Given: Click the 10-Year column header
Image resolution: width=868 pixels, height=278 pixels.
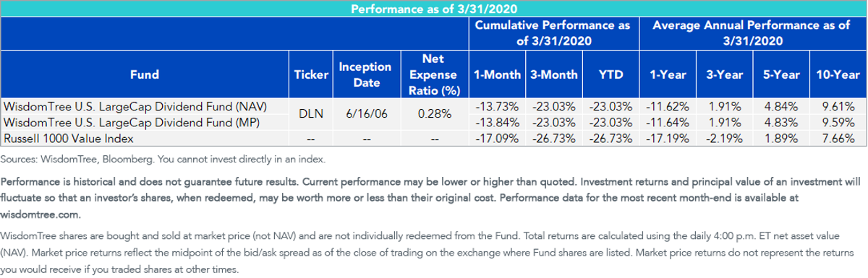Looking at the screenshot, I should pyautogui.click(x=837, y=74).
